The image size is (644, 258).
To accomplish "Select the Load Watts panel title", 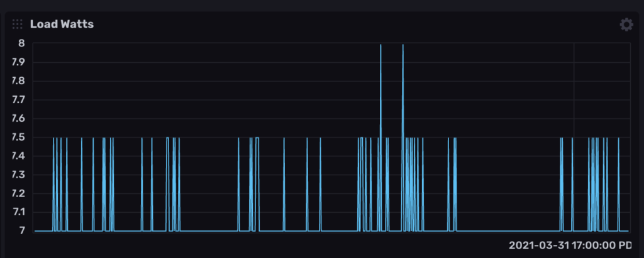I will point(62,24).
